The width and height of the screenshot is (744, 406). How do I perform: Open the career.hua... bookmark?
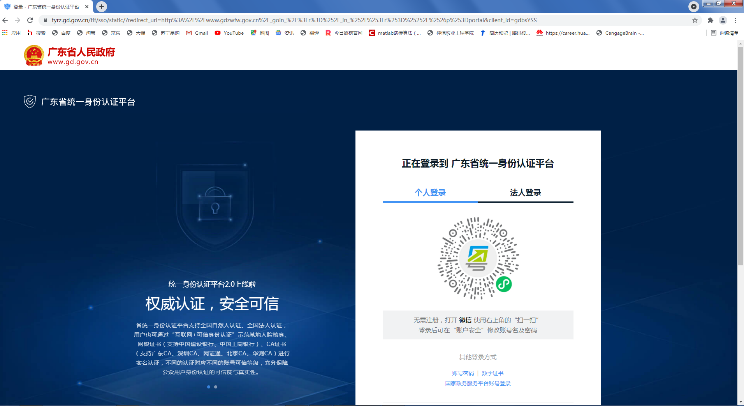pyautogui.click(x=563, y=33)
